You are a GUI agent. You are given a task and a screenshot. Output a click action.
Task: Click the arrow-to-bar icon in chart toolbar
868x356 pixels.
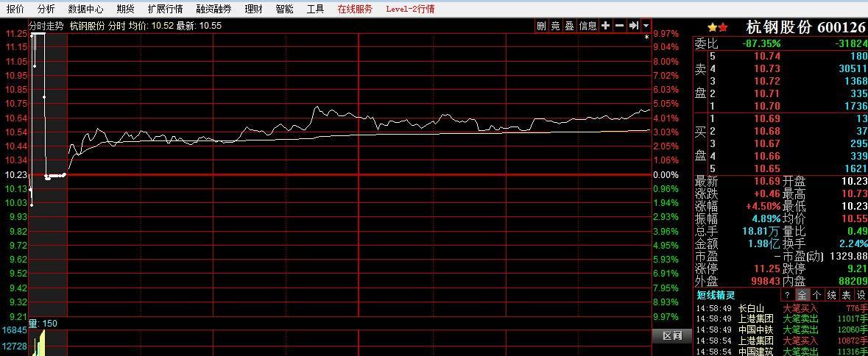633,26
